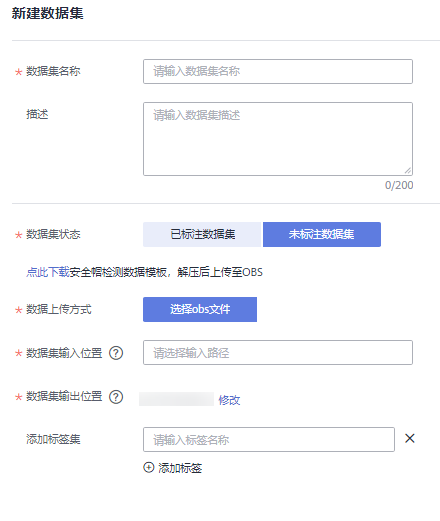Remove the tag row with X icon

[410, 438]
